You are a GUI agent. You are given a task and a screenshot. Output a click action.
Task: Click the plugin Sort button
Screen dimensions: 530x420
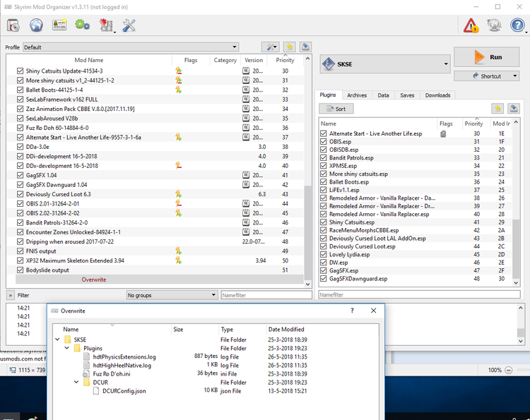point(336,109)
